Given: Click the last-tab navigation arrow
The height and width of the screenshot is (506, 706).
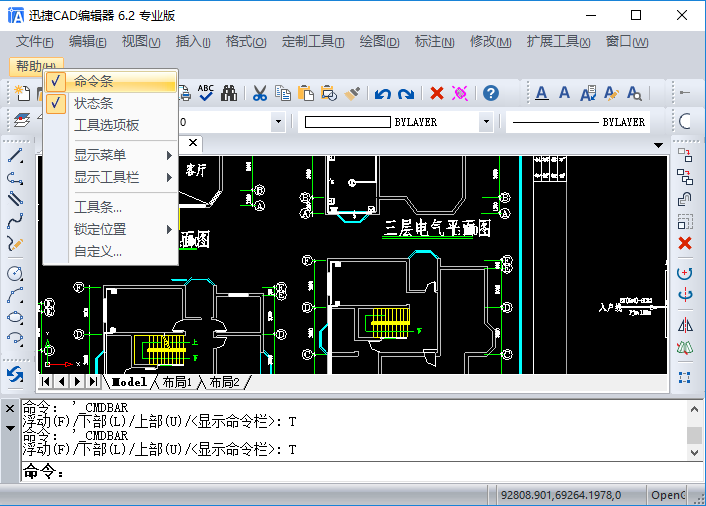Looking at the screenshot, I should 93,382.
